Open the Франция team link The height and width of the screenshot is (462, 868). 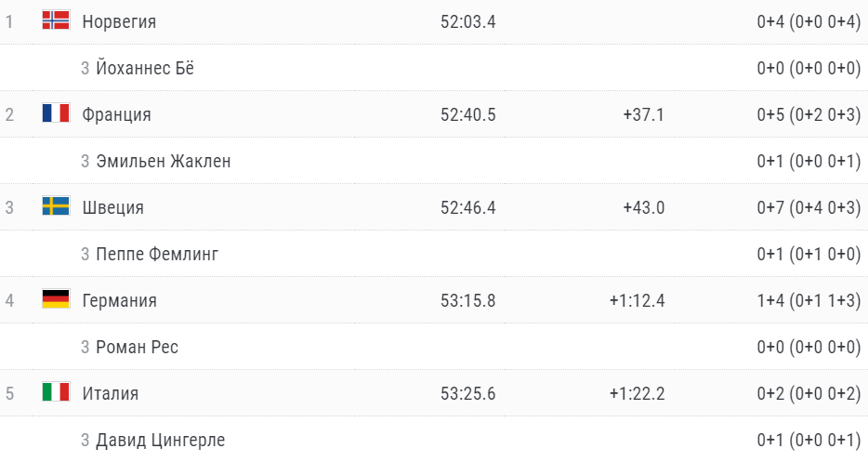(x=116, y=114)
